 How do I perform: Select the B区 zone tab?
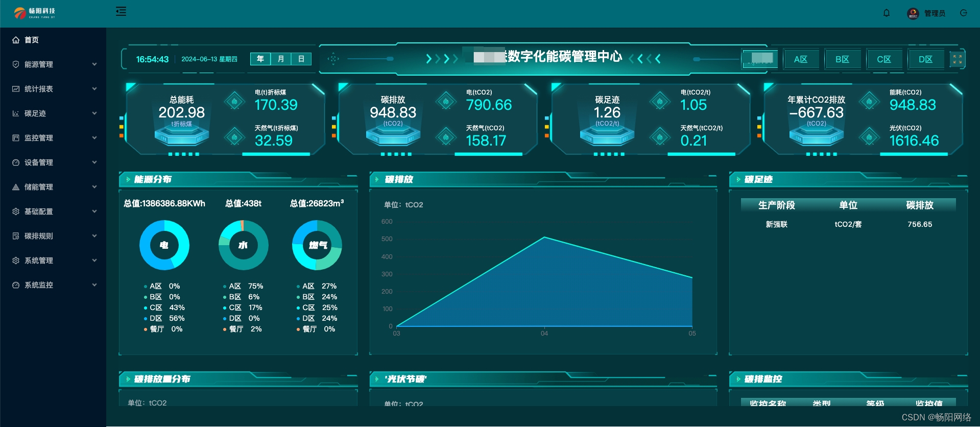pos(842,59)
